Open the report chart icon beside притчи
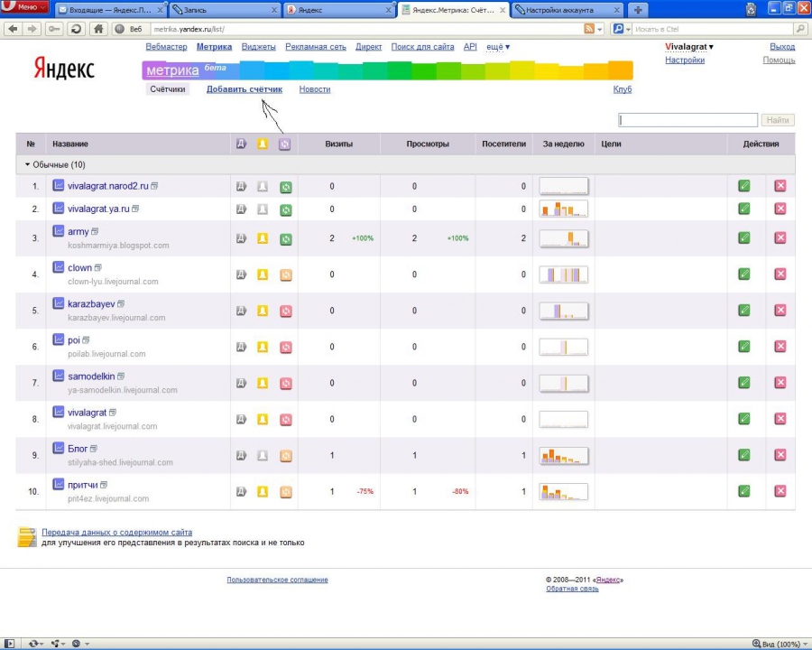The width and height of the screenshot is (812, 650). point(58,485)
